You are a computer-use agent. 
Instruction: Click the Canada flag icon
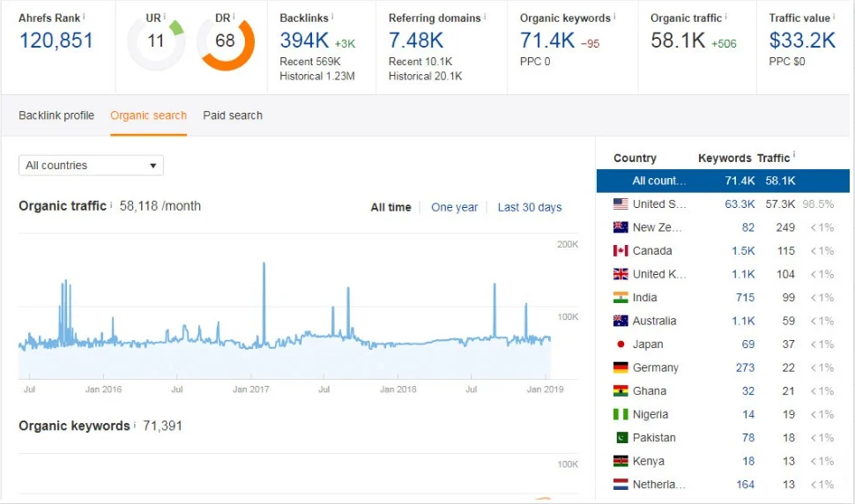(620, 250)
